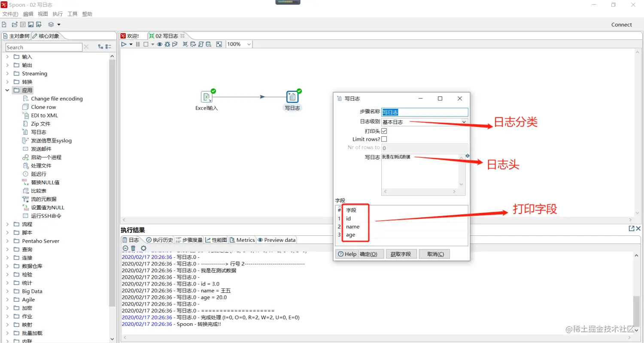644x343 pixels.
Task: Close the execution results panel
Action: [x=638, y=229]
